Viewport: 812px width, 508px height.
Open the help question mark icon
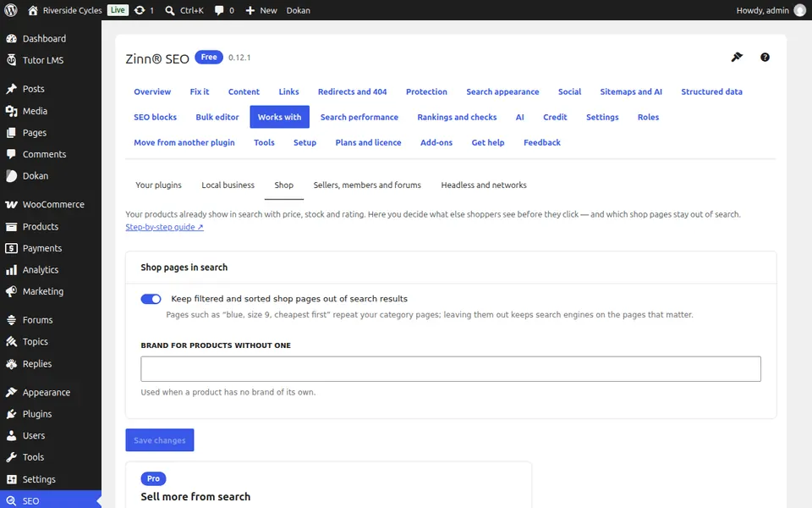click(x=765, y=57)
